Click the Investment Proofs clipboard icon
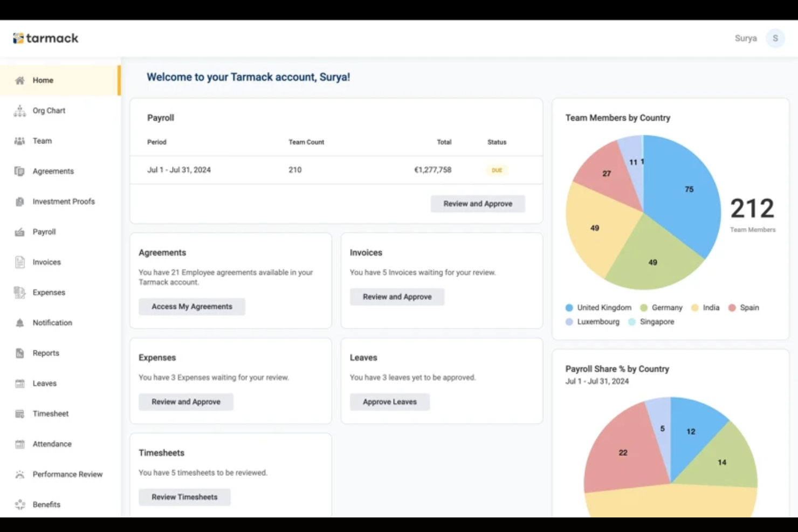Image resolution: width=798 pixels, height=532 pixels. [x=20, y=202]
